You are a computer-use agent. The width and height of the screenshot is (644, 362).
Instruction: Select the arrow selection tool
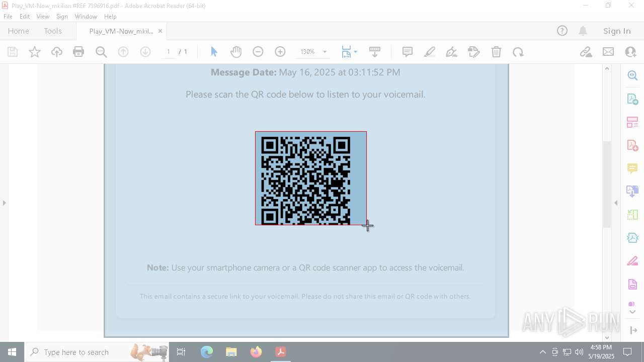pos(214,52)
